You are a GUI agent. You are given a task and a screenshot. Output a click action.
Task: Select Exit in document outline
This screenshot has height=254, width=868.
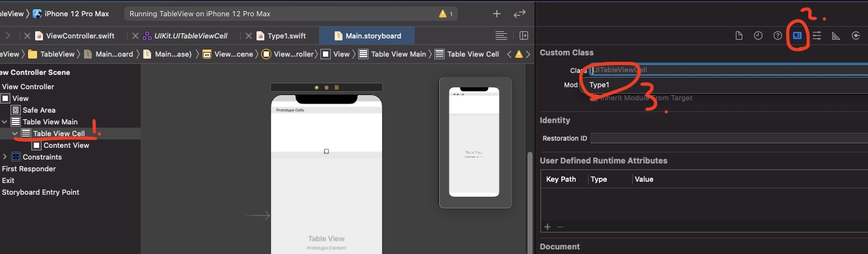tap(8, 180)
